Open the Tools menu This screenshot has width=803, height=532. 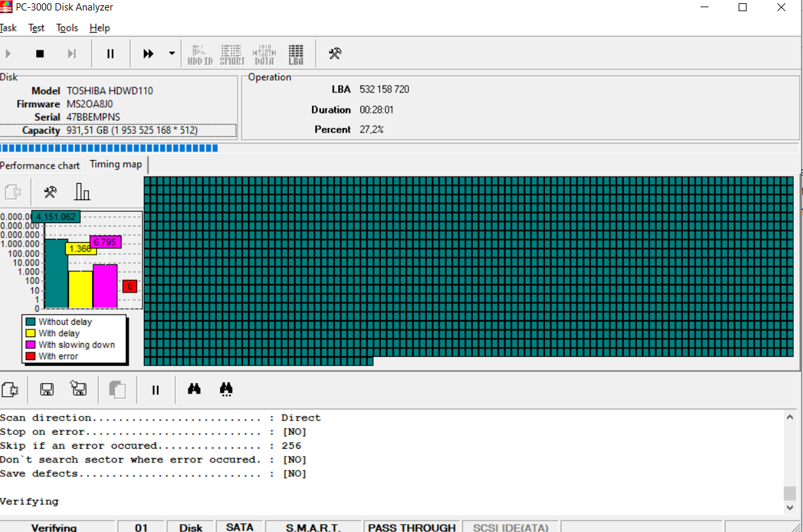[x=67, y=28]
